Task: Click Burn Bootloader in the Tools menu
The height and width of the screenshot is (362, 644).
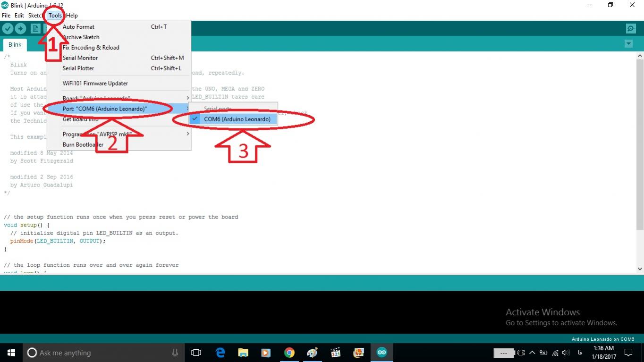Action: click(83, 145)
